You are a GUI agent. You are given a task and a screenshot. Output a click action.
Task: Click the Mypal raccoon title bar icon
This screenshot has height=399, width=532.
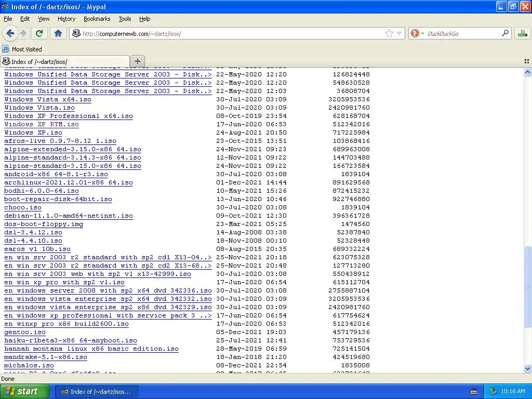coord(5,6)
